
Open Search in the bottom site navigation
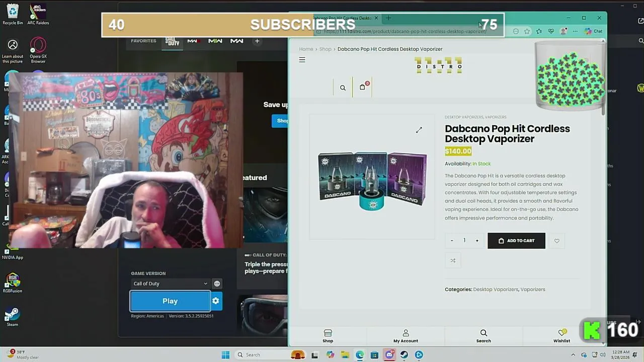click(484, 336)
